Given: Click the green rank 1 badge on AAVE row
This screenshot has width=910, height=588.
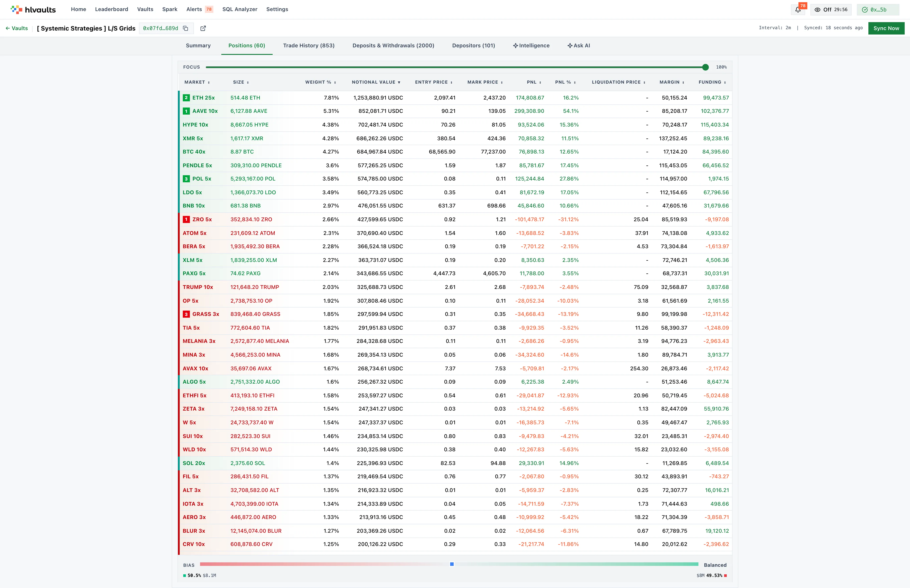Looking at the screenshot, I should pyautogui.click(x=186, y=111).
